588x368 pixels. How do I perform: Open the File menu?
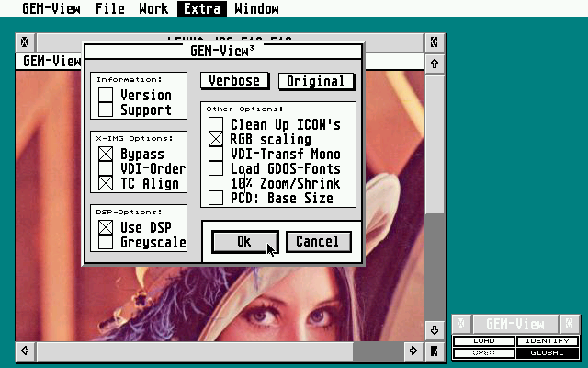click(110, 8)
